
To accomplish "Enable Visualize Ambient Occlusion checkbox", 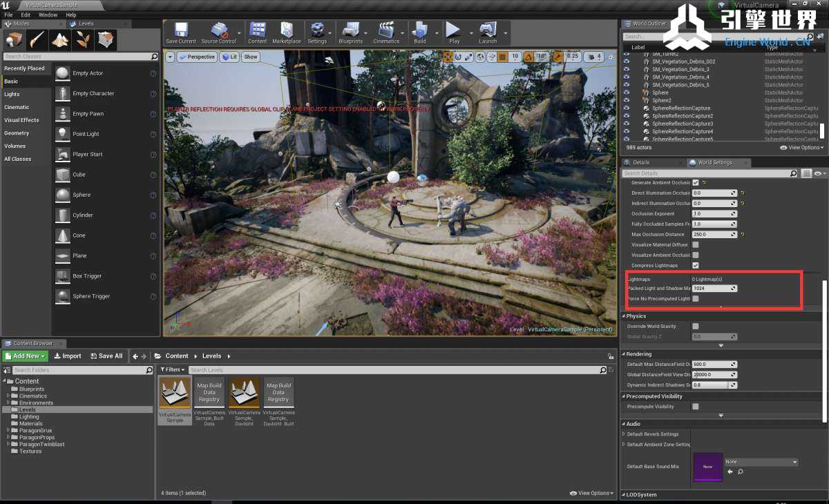I will coord(696,255).
